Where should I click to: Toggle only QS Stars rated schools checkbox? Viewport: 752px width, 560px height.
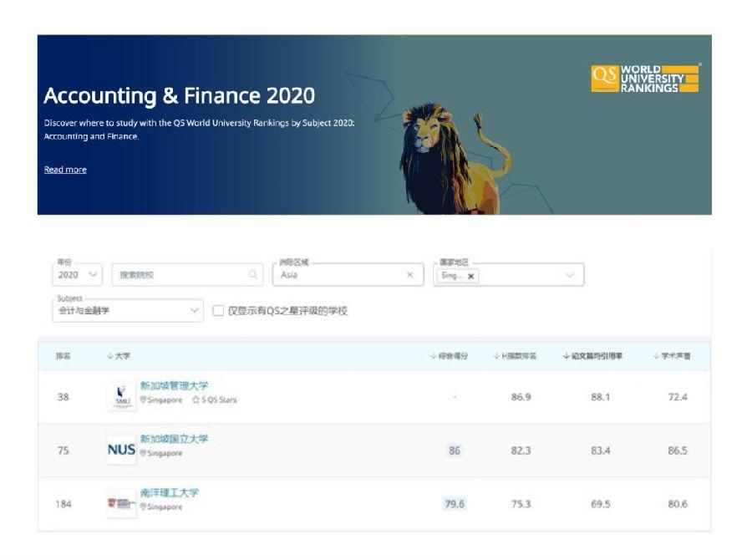(218, 310)
